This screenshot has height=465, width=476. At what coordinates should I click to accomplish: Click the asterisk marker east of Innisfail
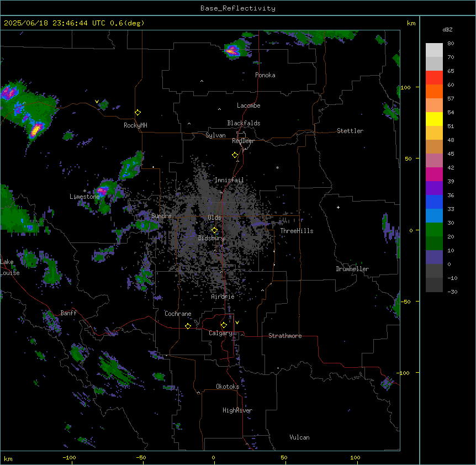(x=277, y=168)
